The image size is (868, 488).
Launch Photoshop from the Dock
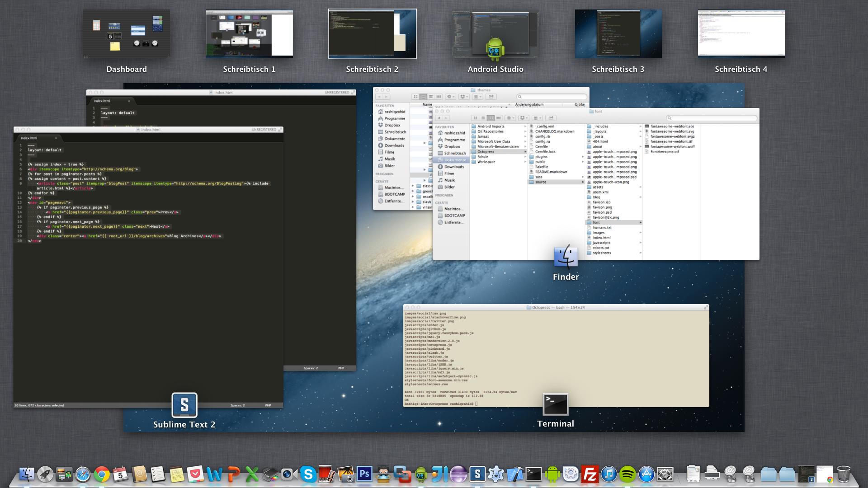(364, 474)
